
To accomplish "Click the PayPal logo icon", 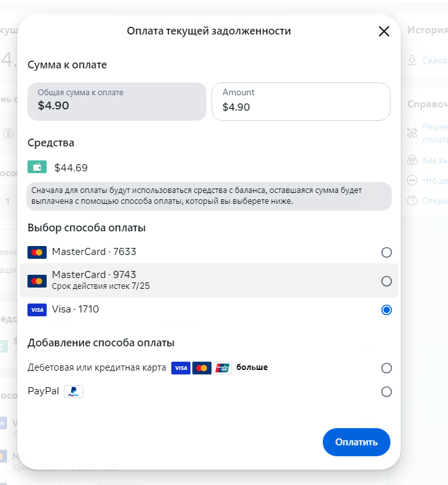I will [73, 392].
